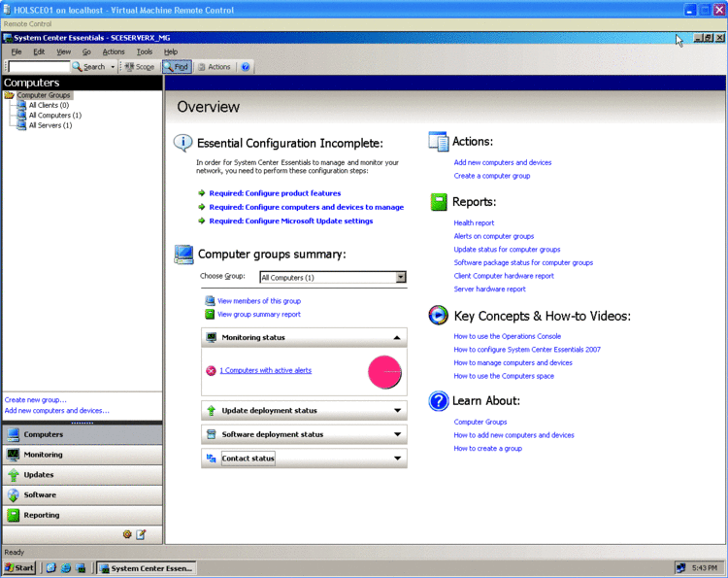Viewport: 728px width, 578px height.
Task: Click the search text input field
Action: (x=39, y=67)
